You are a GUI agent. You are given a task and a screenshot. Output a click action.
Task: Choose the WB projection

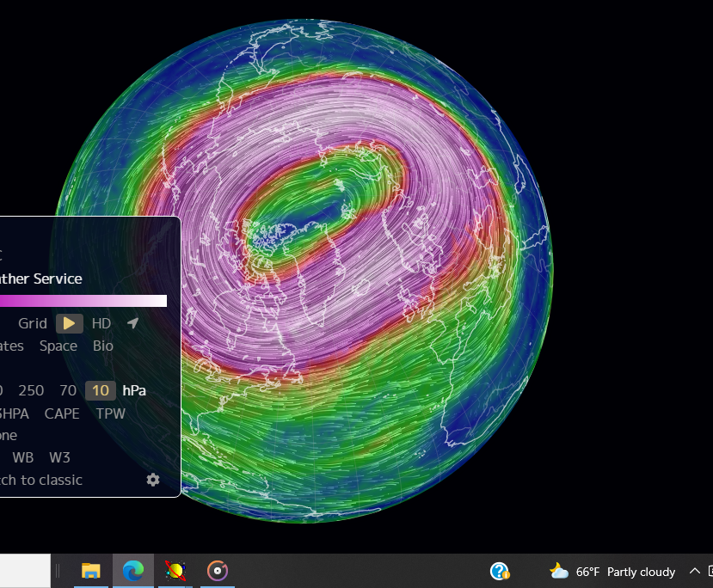pyautogui.click(x=22, y=457)
